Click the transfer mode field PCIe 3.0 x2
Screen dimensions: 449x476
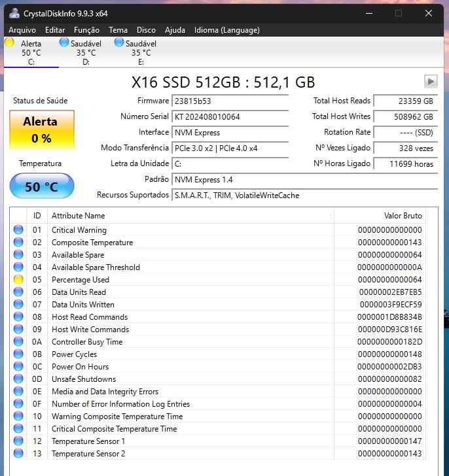tap(230, 148)
